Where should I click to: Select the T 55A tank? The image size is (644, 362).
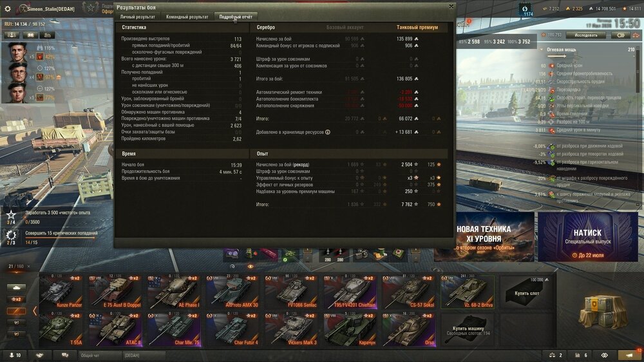coord(61,330)
